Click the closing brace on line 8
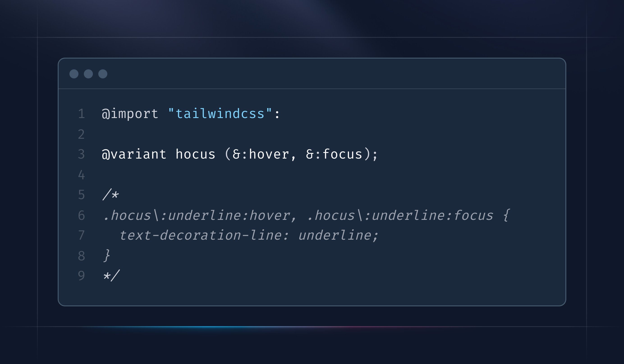Image resolution: width=624 pixels, height=364 pixels. (x=107, y=256)
